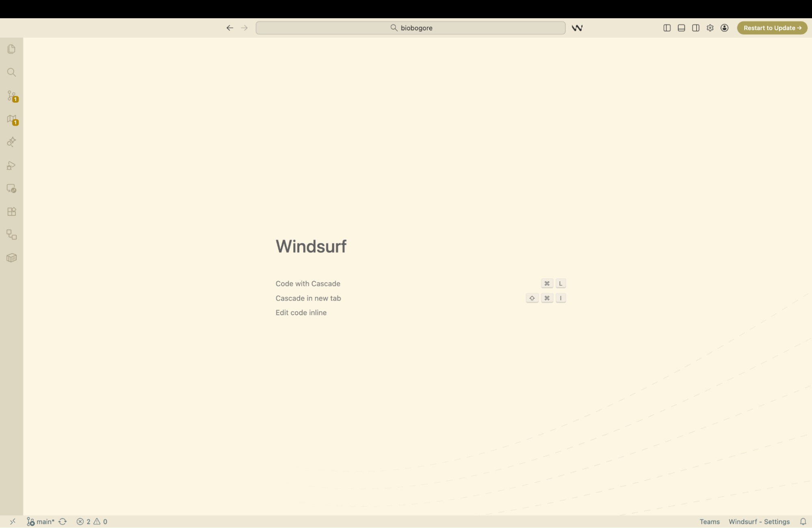Open Windsurf - Settings in the status bar
The height and width of the screenshot is (528, 812).
(759, 521)
